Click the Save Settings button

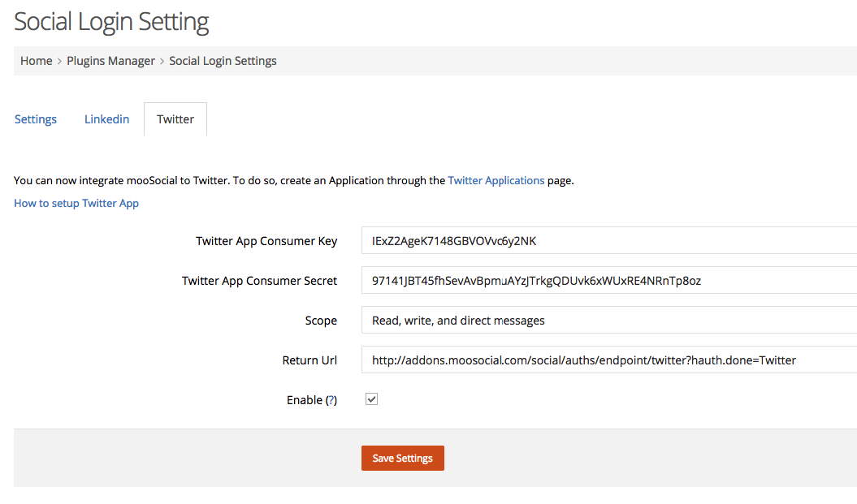pyautogui.click(x=403, y=458)
